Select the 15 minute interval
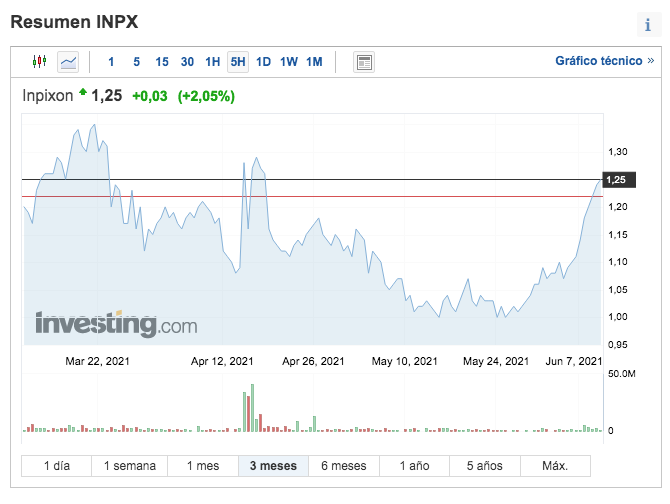Viewport: 670px width, 504px height. click(162, 62)
